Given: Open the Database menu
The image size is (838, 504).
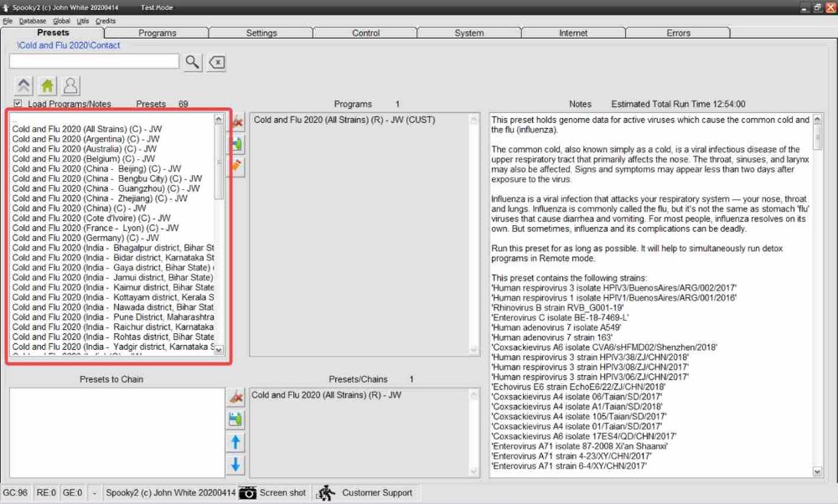Looking at the screenshot, I should point(33,20).
